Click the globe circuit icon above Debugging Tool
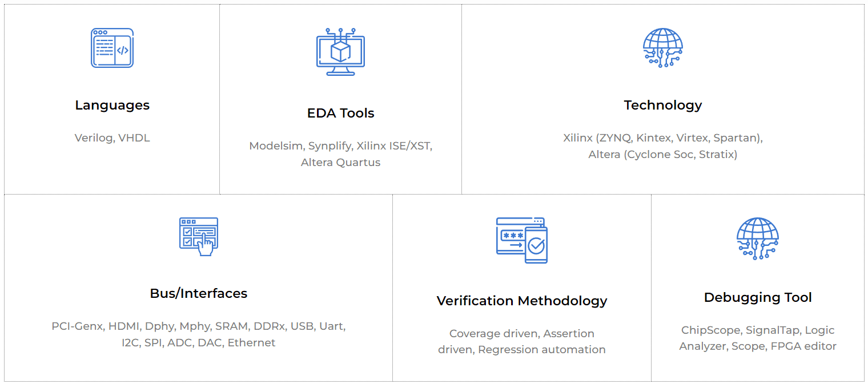 click(758, 239)
